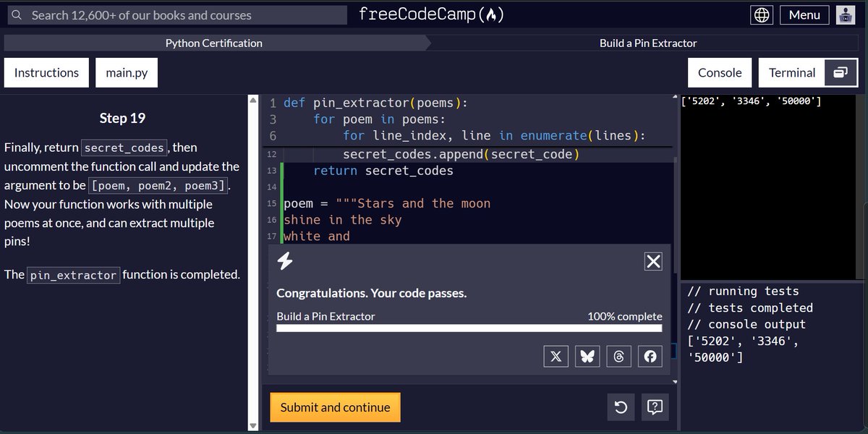Viewport: 868px width, 434px height.
Task: Open the user profile avatar
Action: click(846, 14)
